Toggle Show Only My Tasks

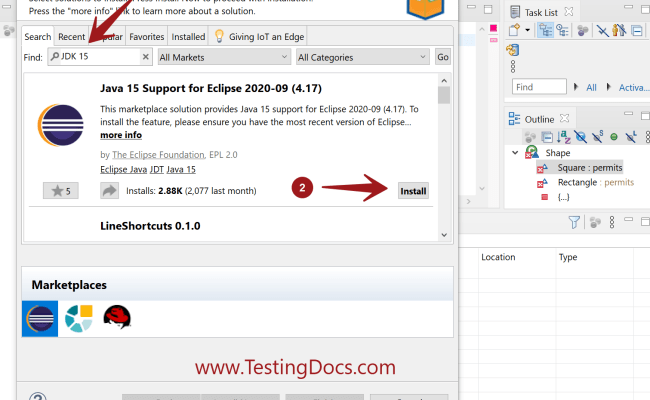619,30
